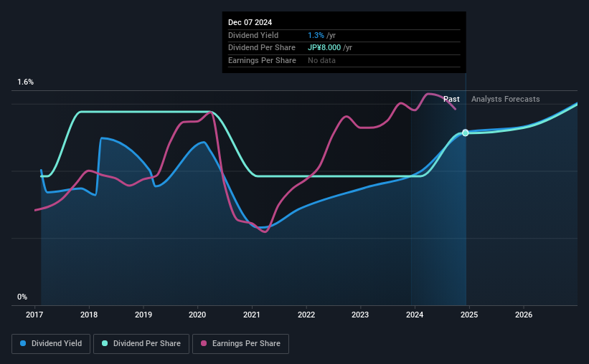Viewport: 589px width, 364px height.
Task: Click the Dec 2024 data point marker
Action: tap(466, 133)
